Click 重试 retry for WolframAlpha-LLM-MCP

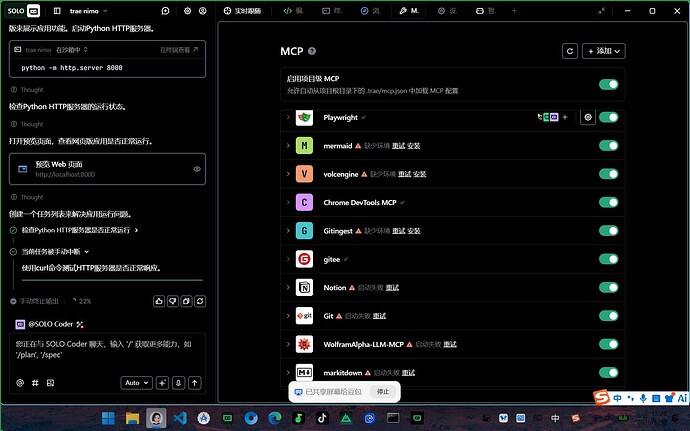tap(450, 344)
